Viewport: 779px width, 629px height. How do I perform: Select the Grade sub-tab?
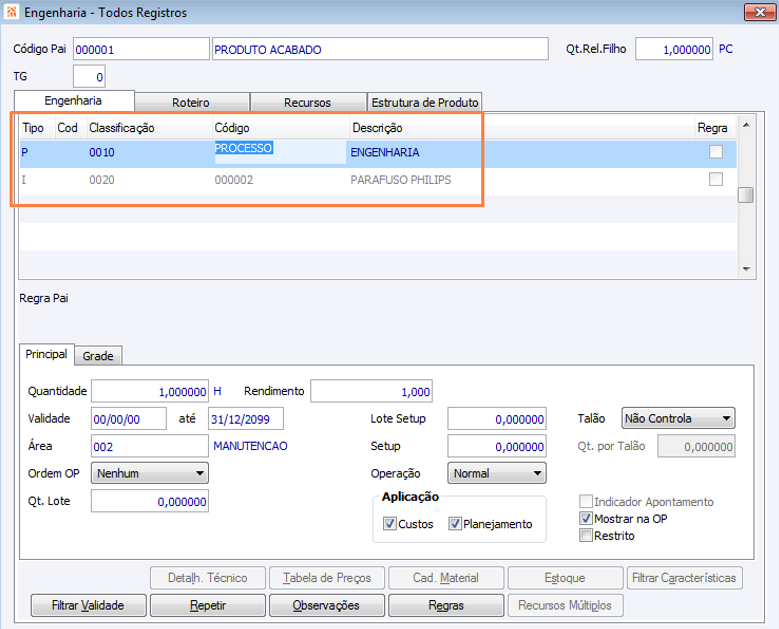[x=98, y=356]
